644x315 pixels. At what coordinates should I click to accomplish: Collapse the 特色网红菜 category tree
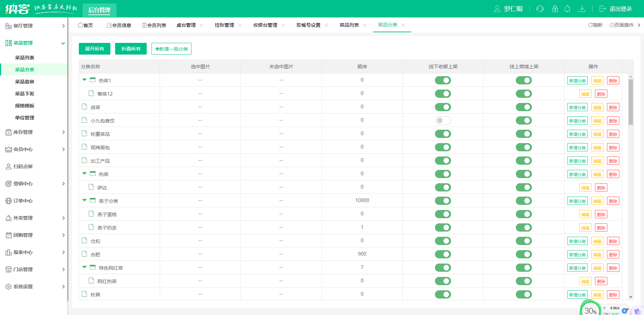point(84,267)
